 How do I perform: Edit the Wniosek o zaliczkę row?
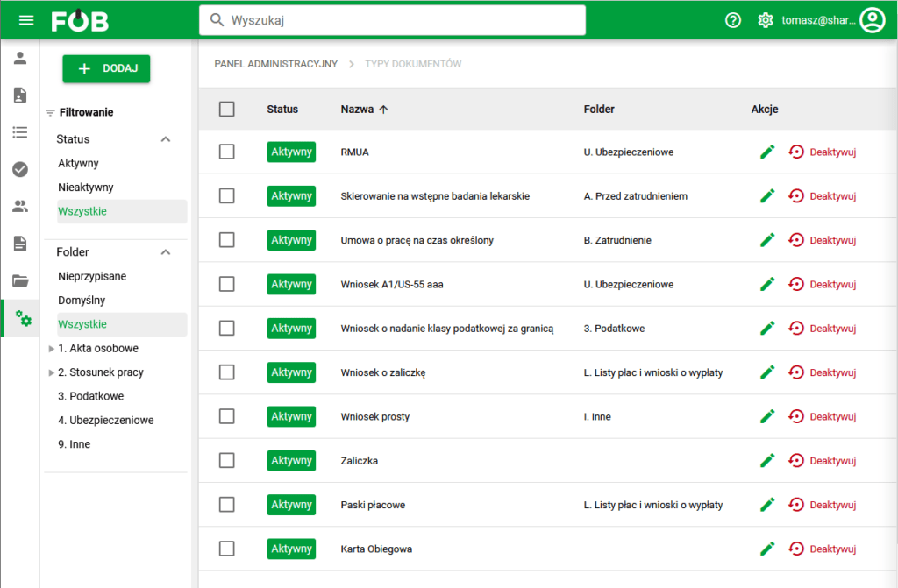767,372
